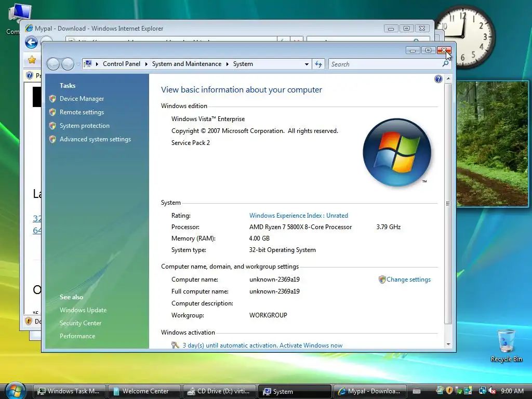Viewport: 532px width, 399px height.
Task: Click Service Pack 2 text
Action: click(x=191, y=143)
